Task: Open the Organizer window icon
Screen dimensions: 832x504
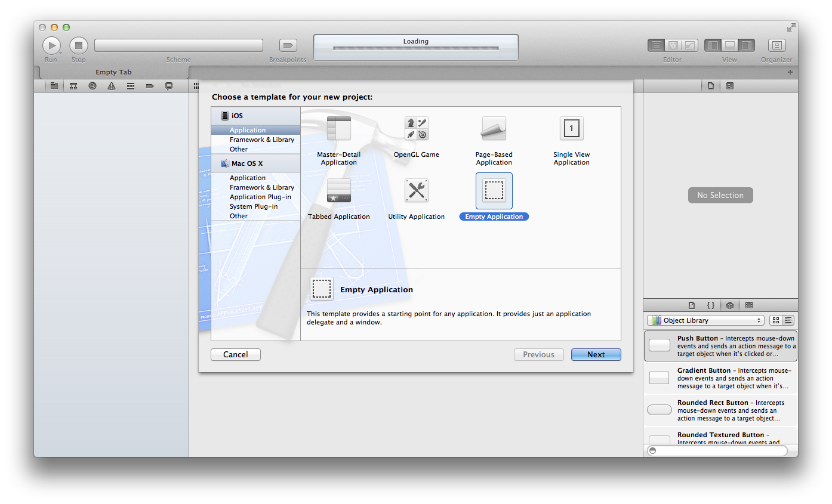Action: (776, 45)
